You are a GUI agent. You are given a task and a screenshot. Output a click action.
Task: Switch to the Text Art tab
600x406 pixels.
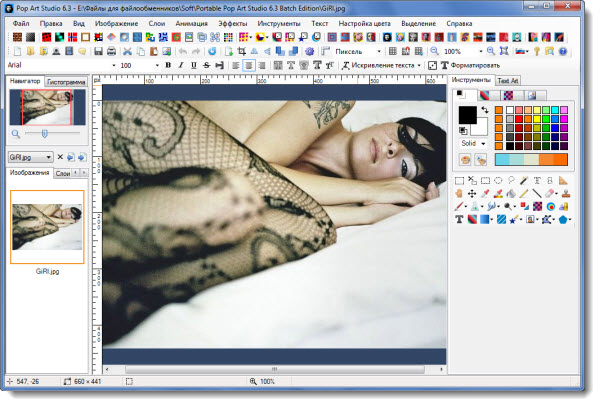508,80
